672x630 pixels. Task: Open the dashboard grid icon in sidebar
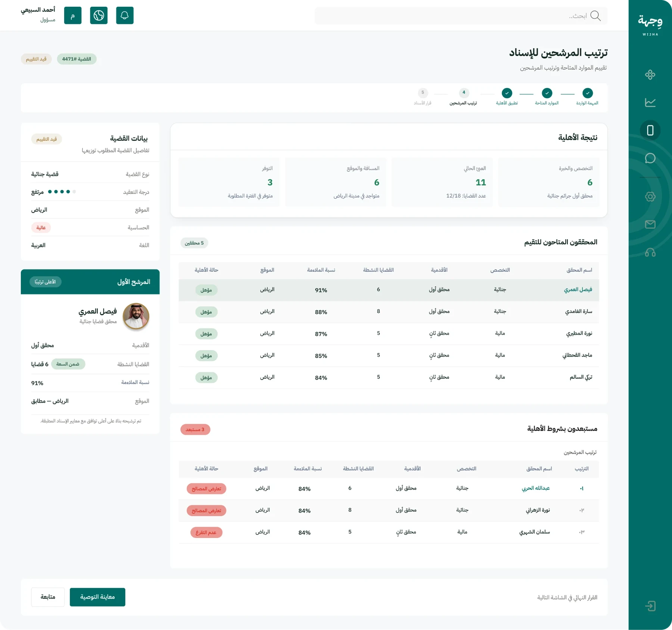coord(650,75)
